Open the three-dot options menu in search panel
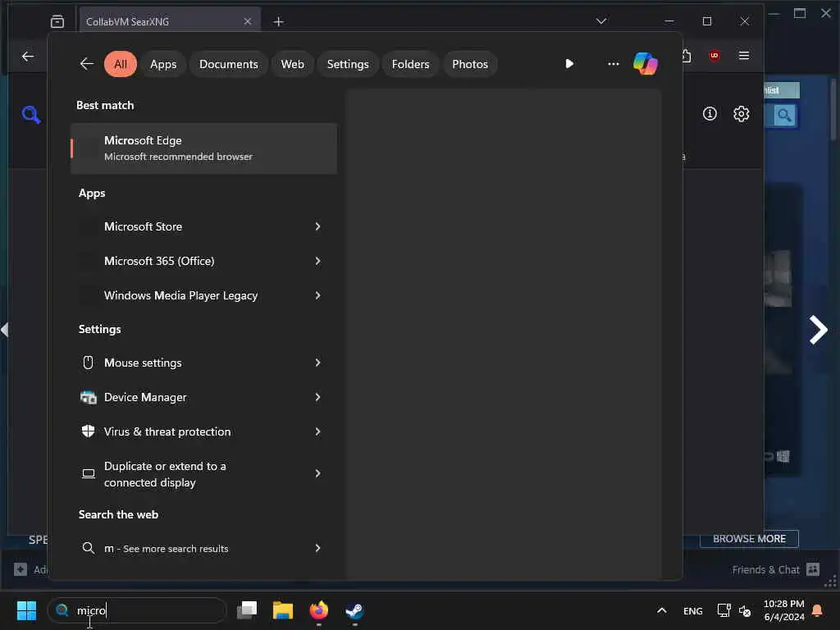The height and width of the screenshot is (630, 840). (x=614, y=64)
